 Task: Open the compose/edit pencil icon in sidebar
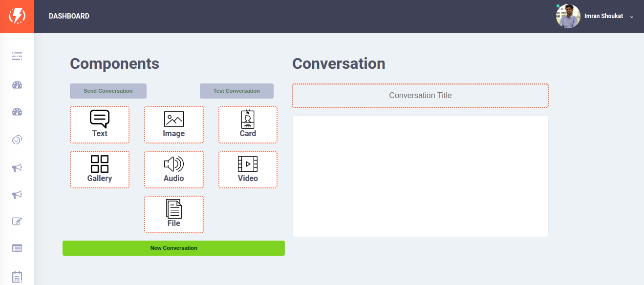click(x=17, y=221)
